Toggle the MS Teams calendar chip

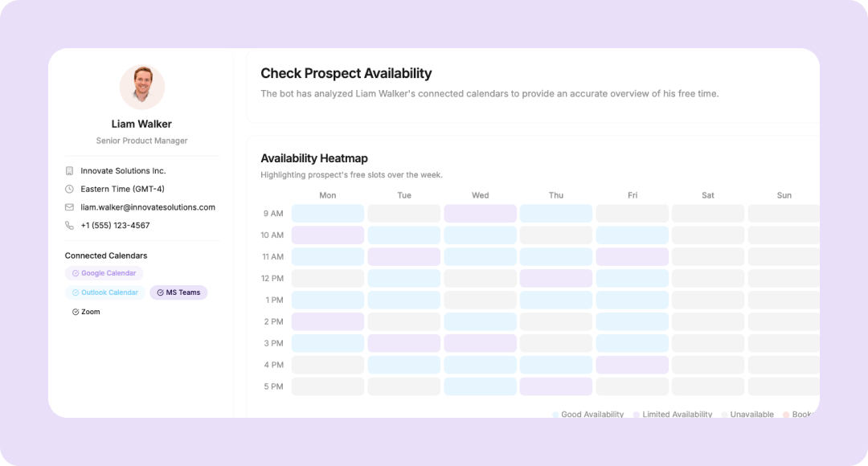pos(178,292)
